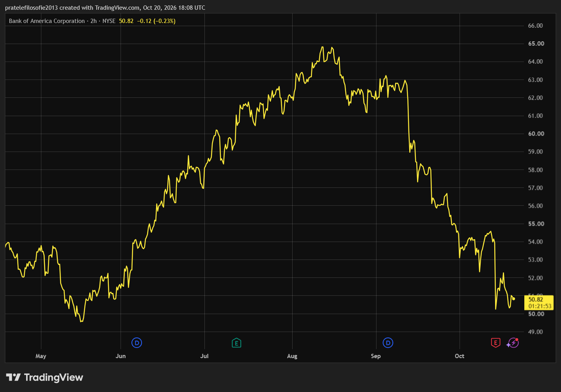The image size is (561, 392).
Task: Click the yellow dot at line's end
Action: (x=513, y=299)
